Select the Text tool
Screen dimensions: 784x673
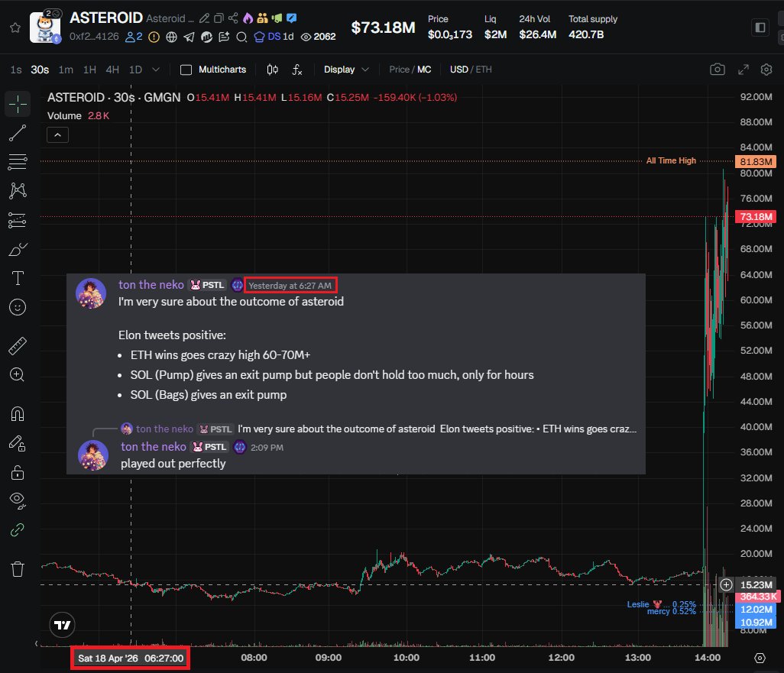(18, 278)
